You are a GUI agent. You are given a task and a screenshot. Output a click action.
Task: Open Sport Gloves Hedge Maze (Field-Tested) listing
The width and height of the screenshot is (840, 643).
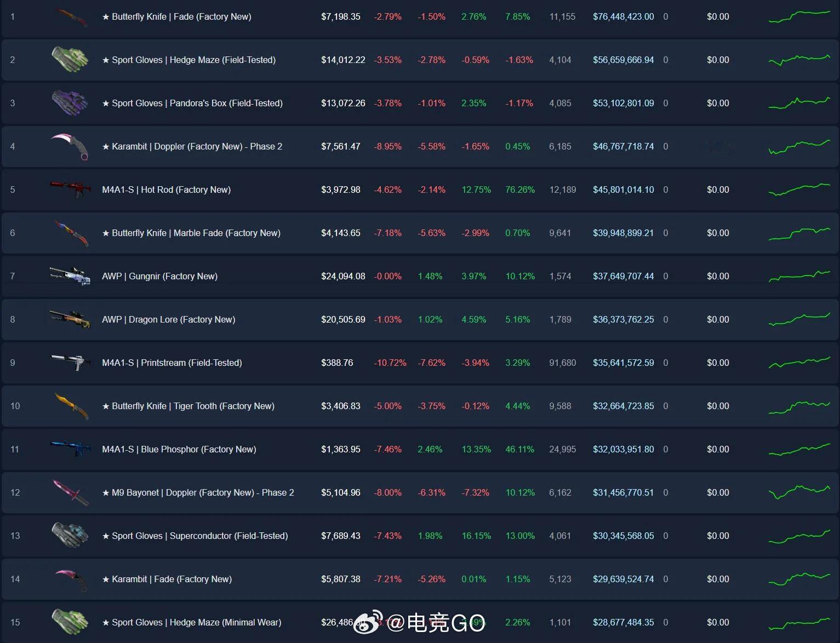point(188,60)
